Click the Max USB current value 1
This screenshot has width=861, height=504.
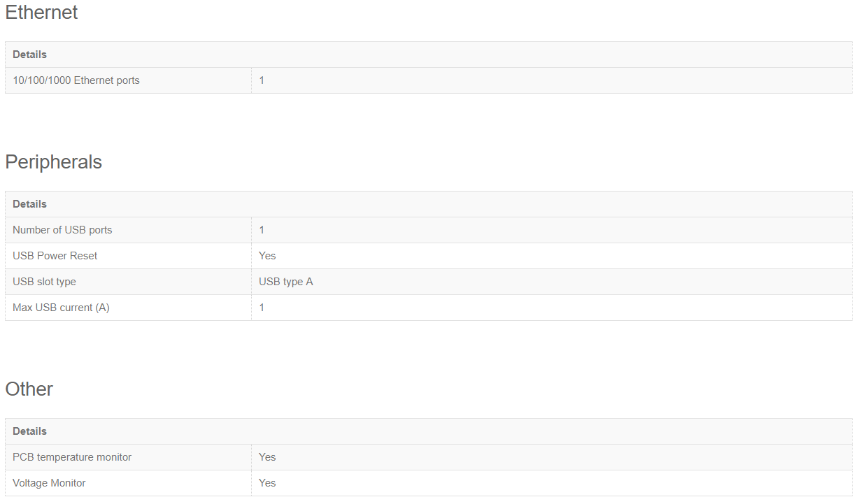click(x=262, y=308)
